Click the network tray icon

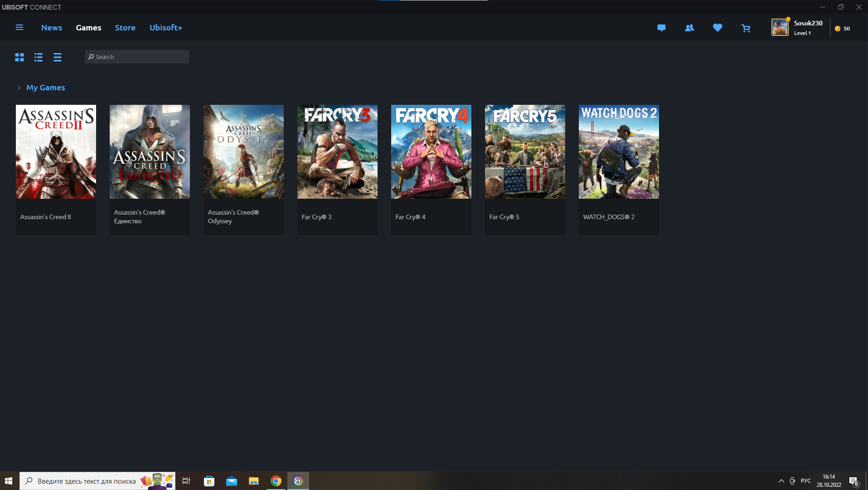coord(792,481)
